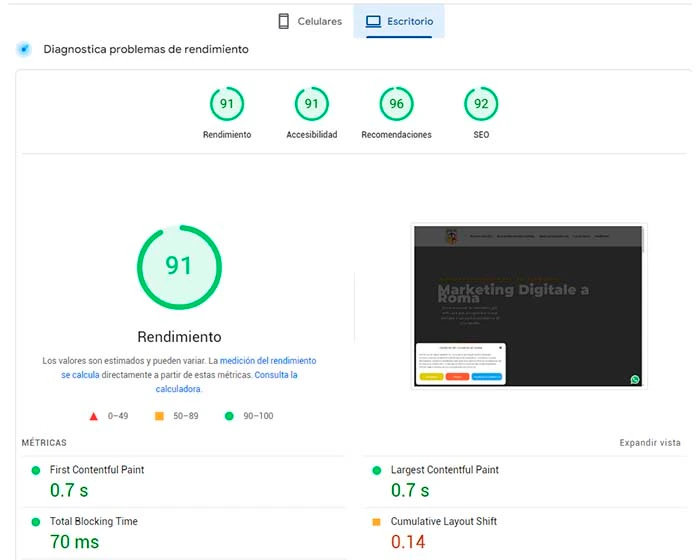Click the large 91 performance gauge
The image size is (700, 560).
click(179, 266)
